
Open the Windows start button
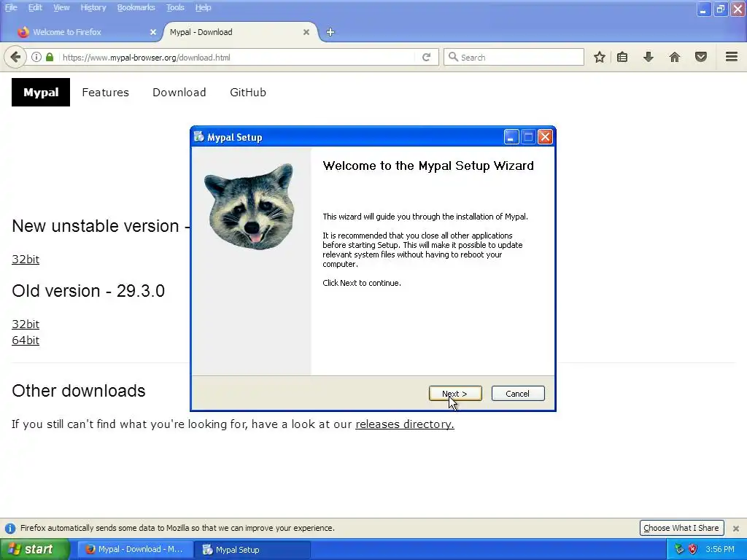[x=34, y=549]
